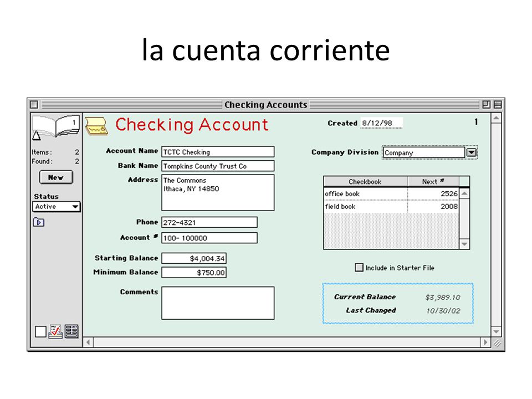
Task: Click the Created date field
Action: coord(381,123)
